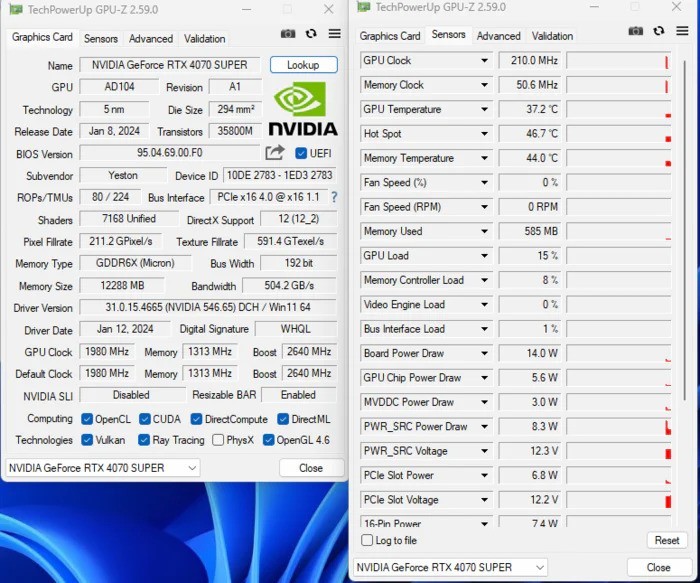Select Graphics Card tab in left window
The image size is (700, 583).
point(42,37)
